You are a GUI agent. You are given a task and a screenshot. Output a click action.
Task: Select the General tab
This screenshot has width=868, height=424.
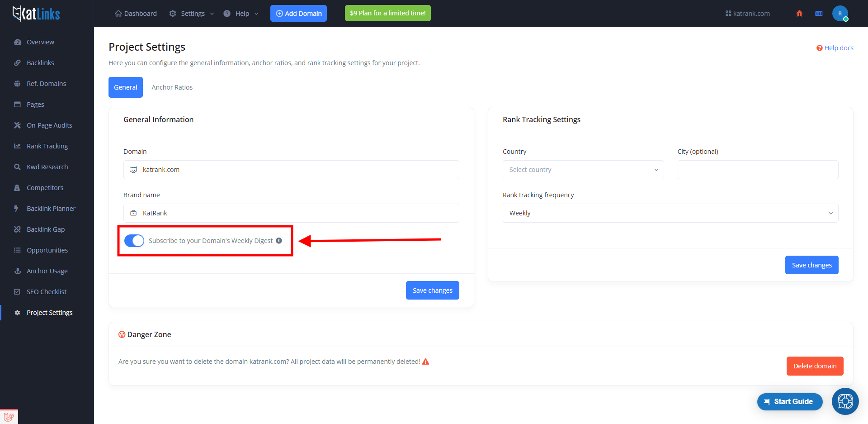pos(126,87)
